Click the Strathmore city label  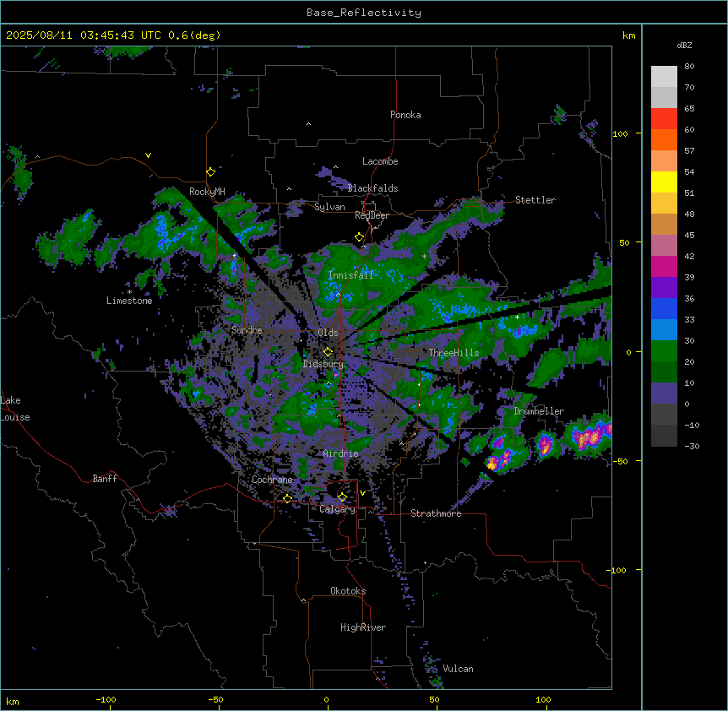pos(436,513)
